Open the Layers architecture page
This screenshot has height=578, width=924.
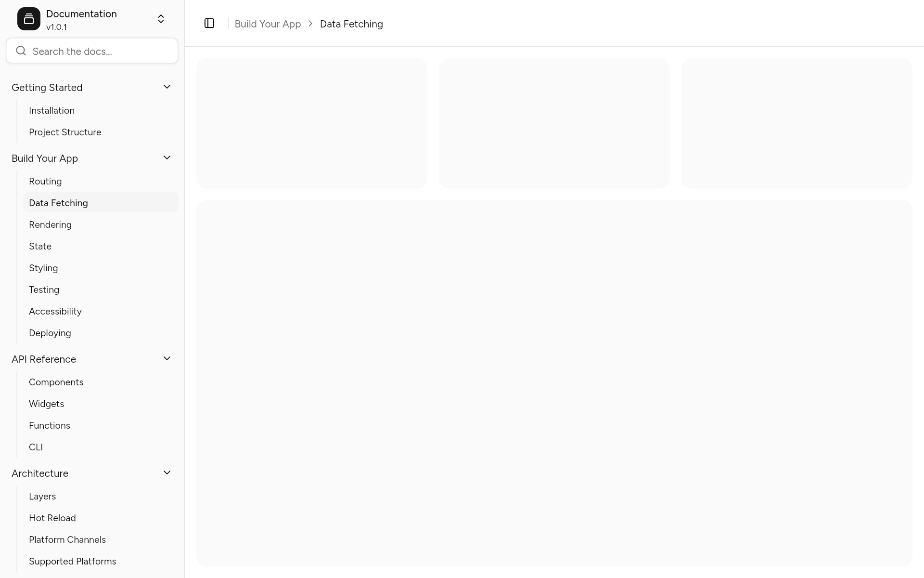pyautogui.click(x=101, y=496)
